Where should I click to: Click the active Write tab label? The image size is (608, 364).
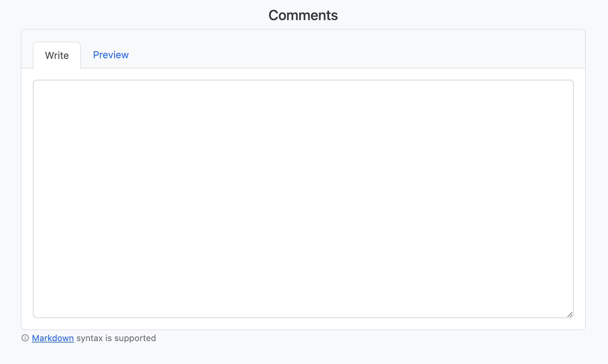pyautogui.click(x=56, y=55)
